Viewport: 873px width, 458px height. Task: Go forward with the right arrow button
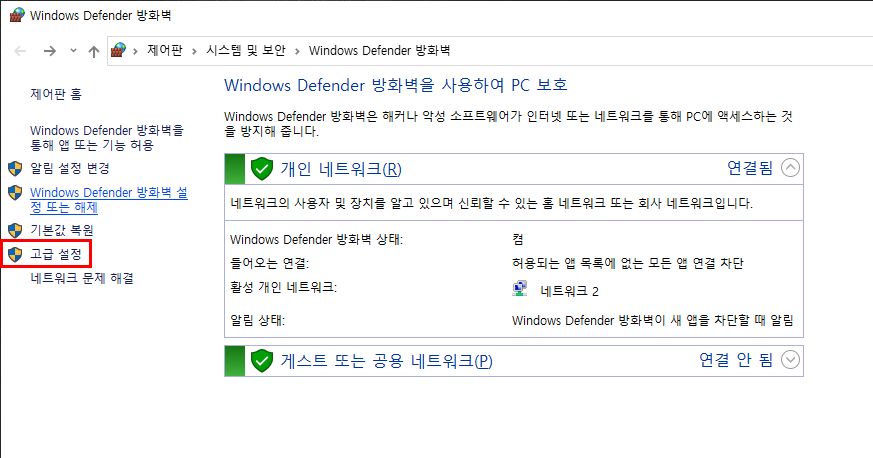point(50,51)
